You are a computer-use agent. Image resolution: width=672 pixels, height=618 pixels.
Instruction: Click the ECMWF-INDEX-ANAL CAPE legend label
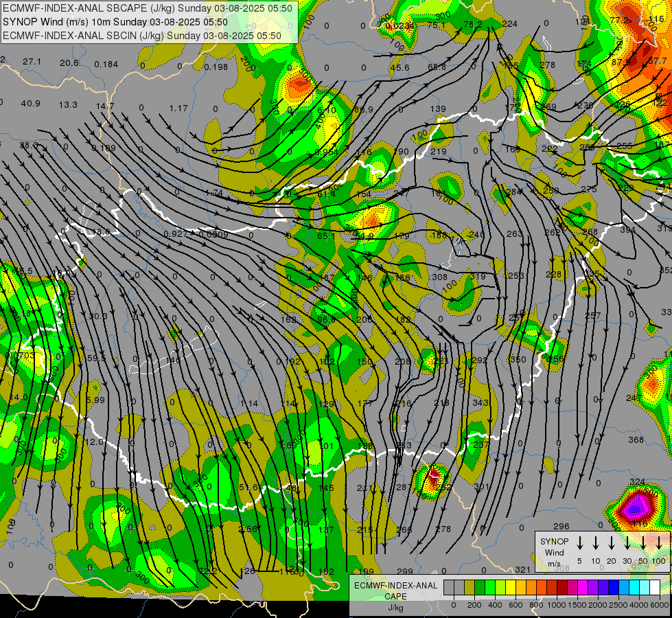click(395, 591)
